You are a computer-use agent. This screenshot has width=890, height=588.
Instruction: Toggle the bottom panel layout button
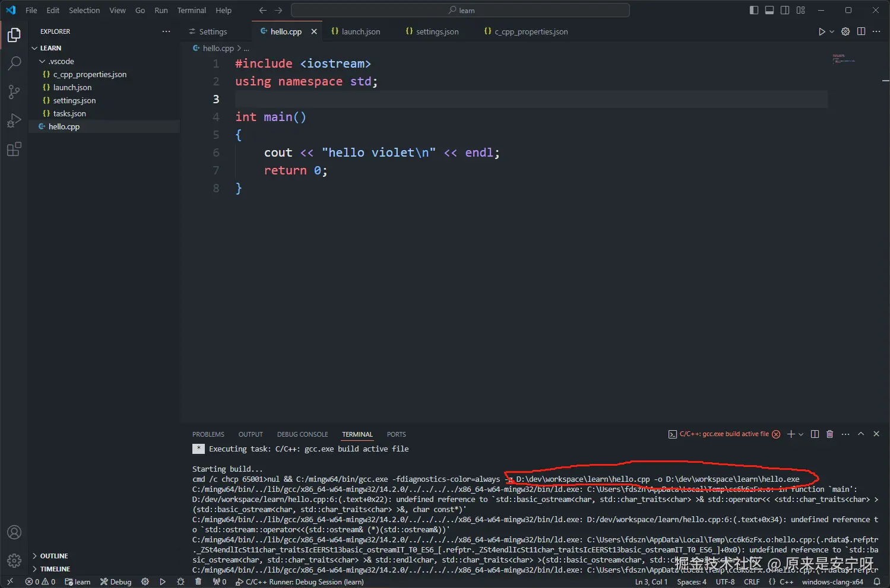769,10
